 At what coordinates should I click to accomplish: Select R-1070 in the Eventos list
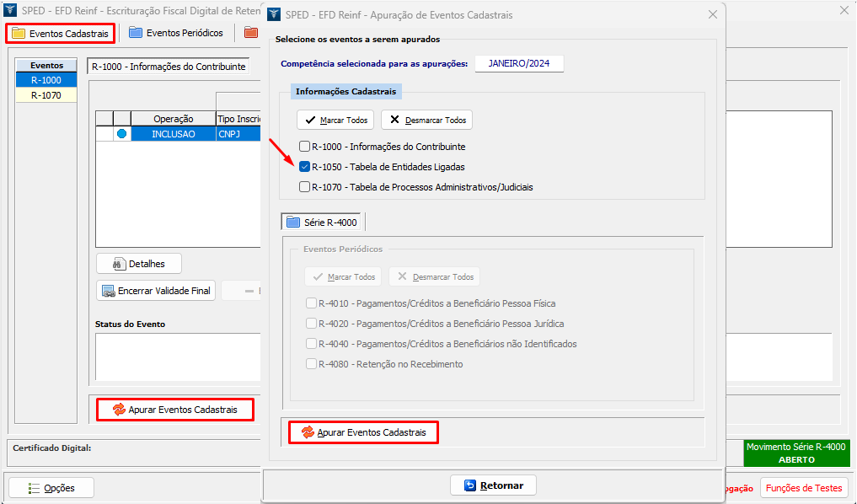[x=46, y=95]
